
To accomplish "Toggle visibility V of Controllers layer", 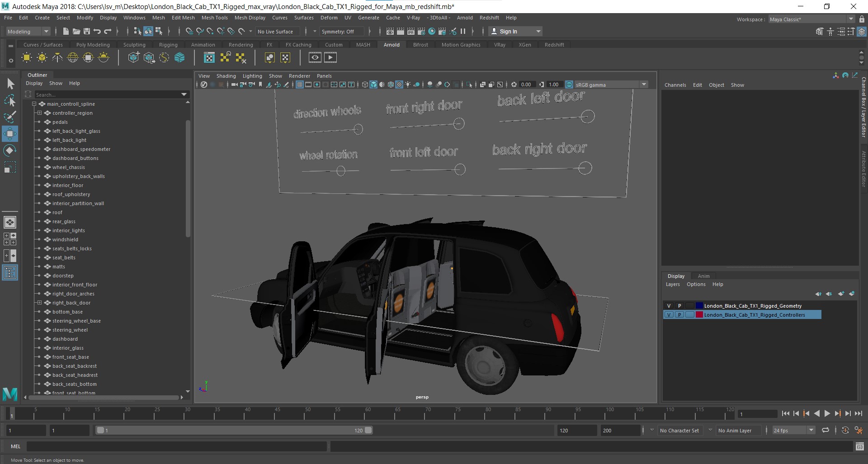I will click(669, 315).
